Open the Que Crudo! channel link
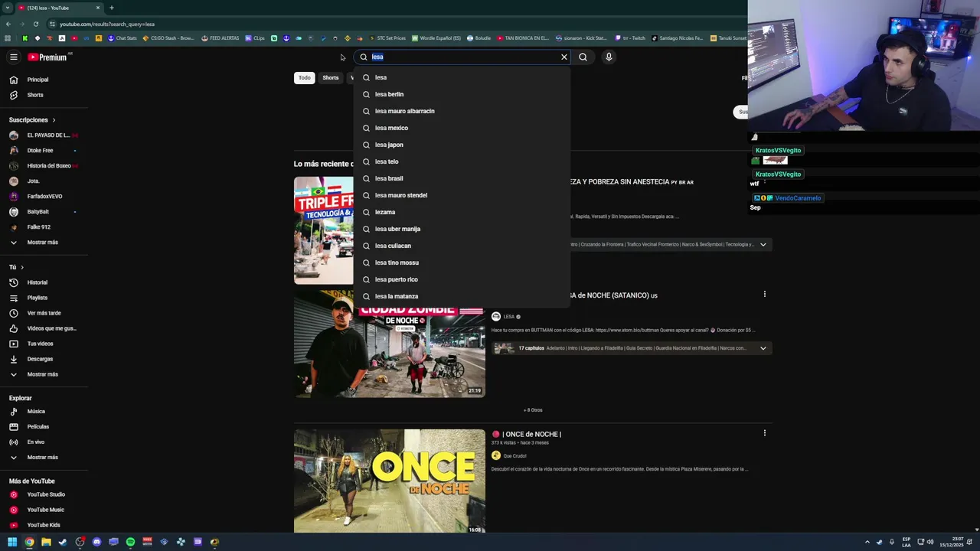The width and height of the screenshot is (980, 551). coord(514,456)
